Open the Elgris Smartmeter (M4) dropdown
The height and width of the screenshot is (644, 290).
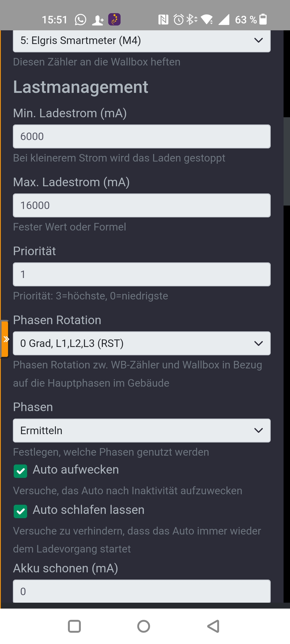142,41
